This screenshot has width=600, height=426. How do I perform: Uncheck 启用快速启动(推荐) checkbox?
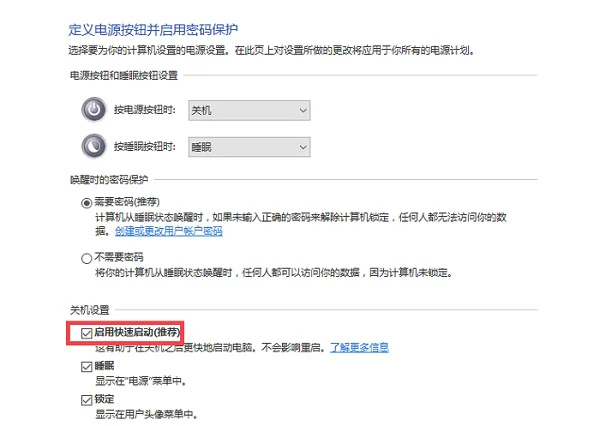tap(86, 333)
